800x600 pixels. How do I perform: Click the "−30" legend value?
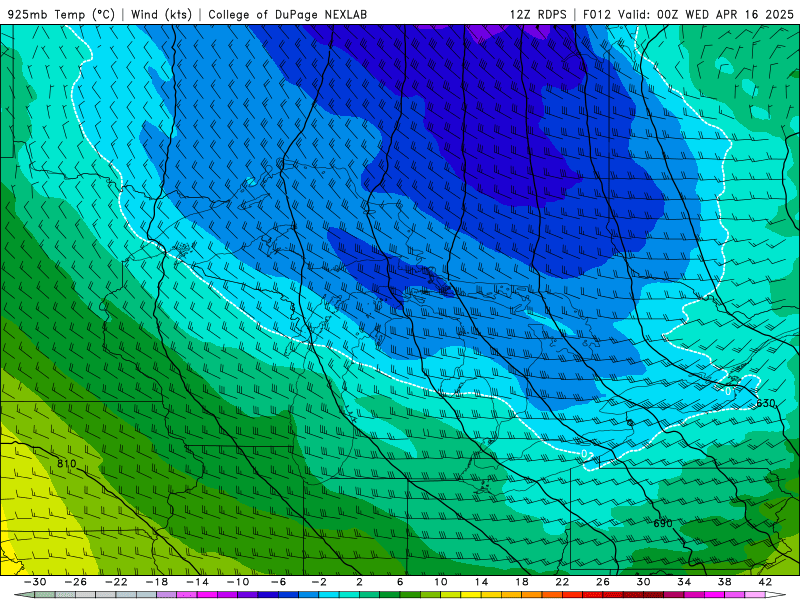(35, 582)
